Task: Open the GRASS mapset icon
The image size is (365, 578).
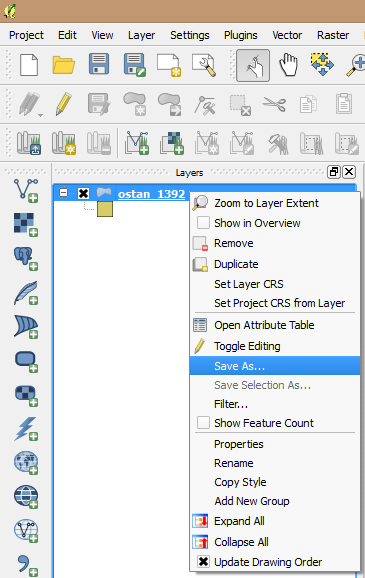Action: 28,143
